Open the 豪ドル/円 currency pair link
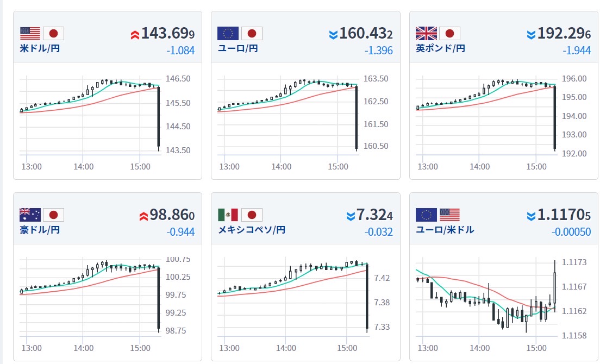 [x=40, y=229]
